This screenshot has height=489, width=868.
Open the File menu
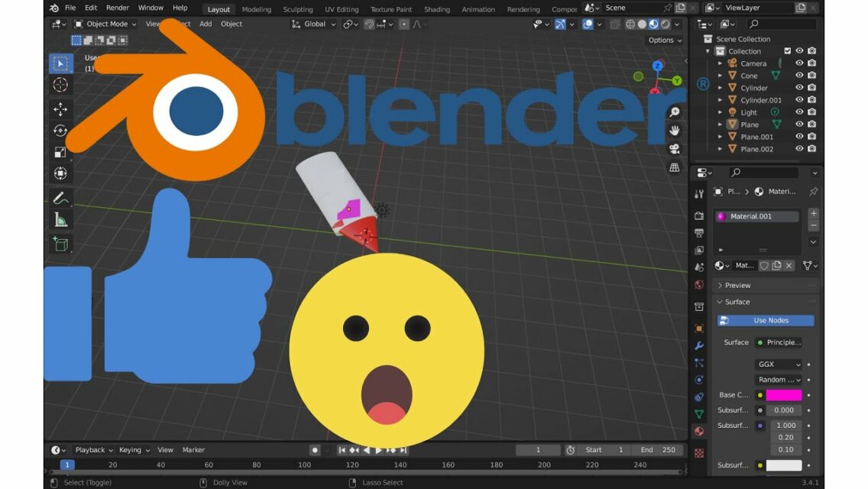click(70, 8)
